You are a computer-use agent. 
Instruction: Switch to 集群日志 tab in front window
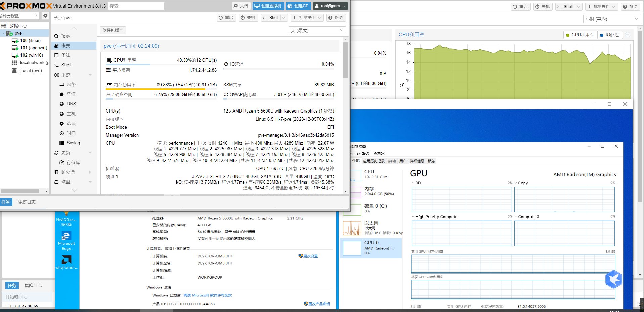[27, 202]
